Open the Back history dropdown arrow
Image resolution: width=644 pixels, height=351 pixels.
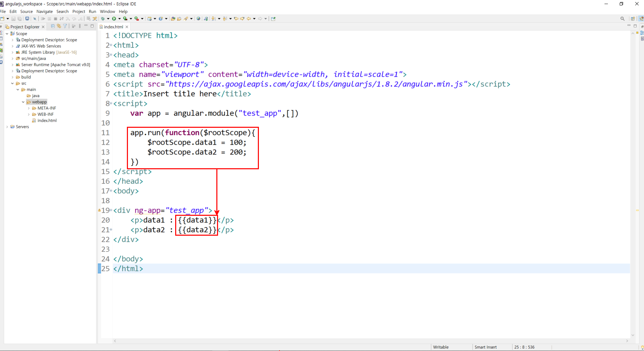click(254, 19)
